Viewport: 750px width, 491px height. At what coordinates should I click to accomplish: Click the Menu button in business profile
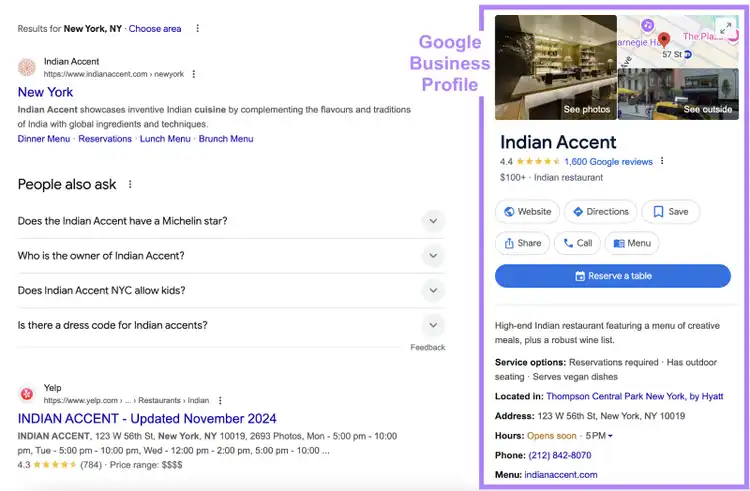(632, 243)
